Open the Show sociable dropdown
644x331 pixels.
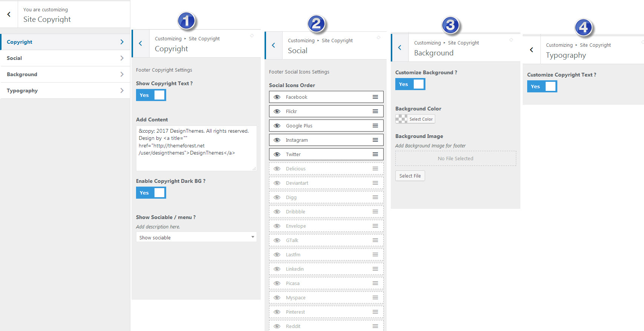196,237
